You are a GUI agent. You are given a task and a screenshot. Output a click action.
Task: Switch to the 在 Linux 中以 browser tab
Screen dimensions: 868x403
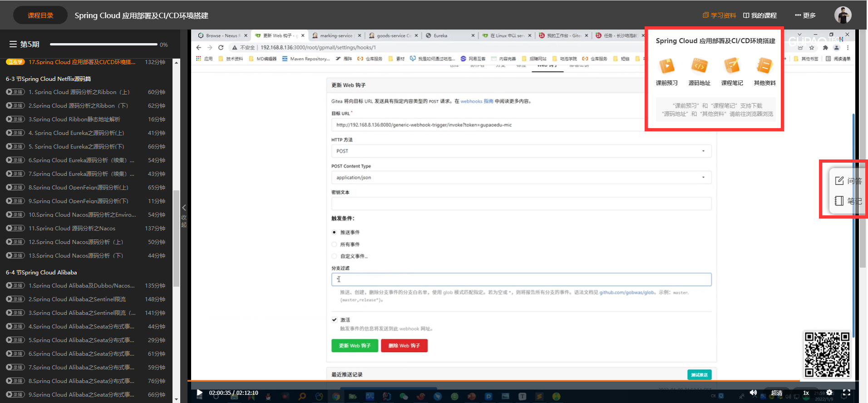click(x=506, y=35)
